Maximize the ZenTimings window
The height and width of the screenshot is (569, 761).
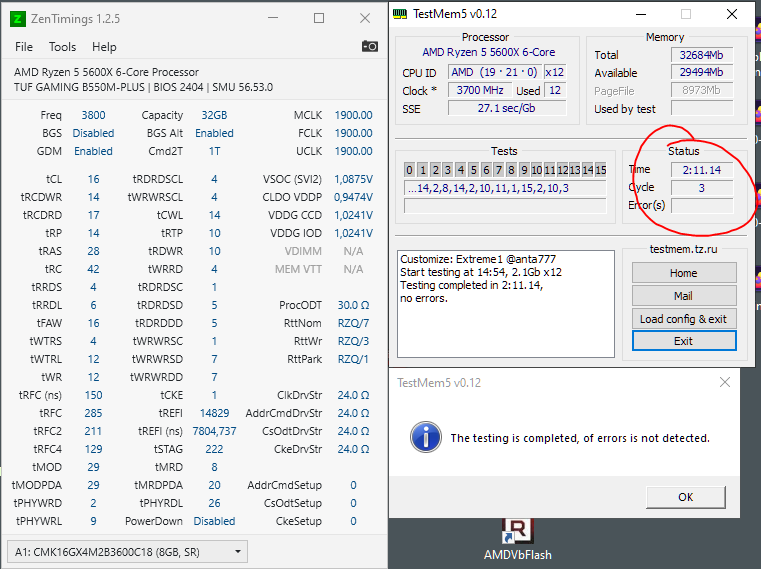(x=319, y=18)
